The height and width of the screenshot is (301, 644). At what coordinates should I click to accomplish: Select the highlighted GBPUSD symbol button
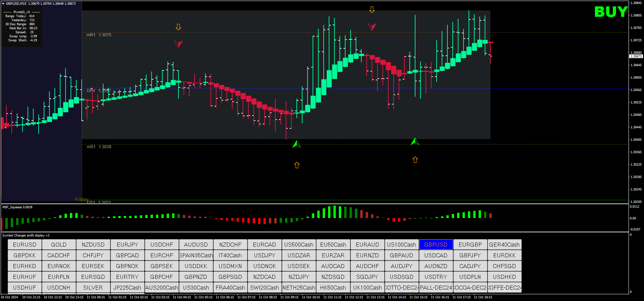(436, 245)
